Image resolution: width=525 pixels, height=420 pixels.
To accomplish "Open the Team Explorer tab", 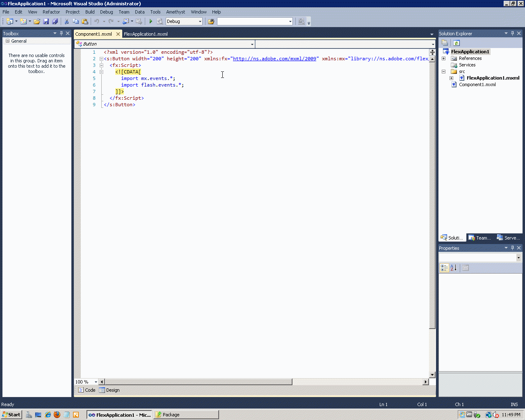I will (x=480, y=238).
